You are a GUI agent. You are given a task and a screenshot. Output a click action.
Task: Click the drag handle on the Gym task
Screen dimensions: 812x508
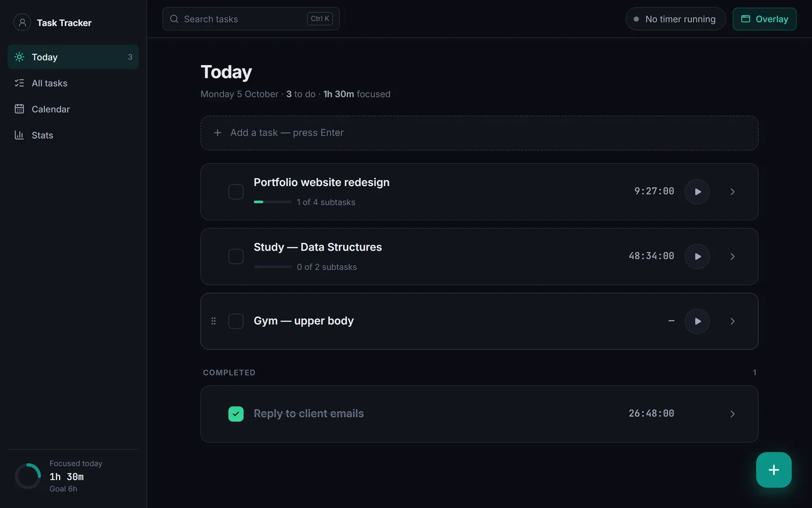[213, 321]
